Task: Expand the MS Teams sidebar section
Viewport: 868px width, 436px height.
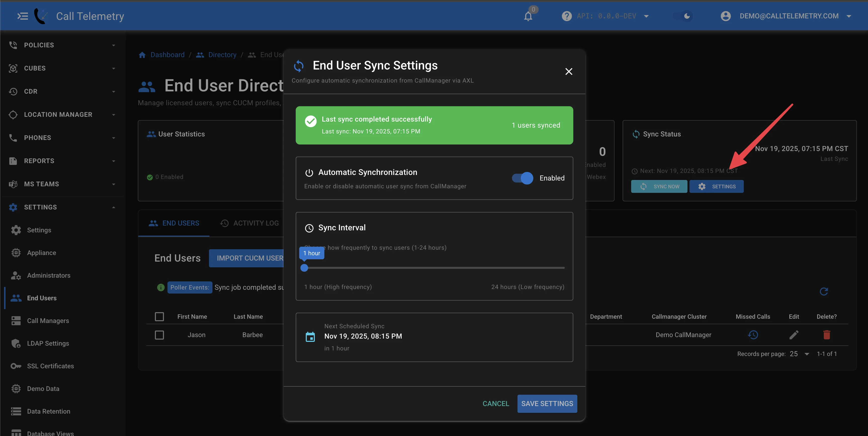Action: pyautogui.click(x=63, y=184)
